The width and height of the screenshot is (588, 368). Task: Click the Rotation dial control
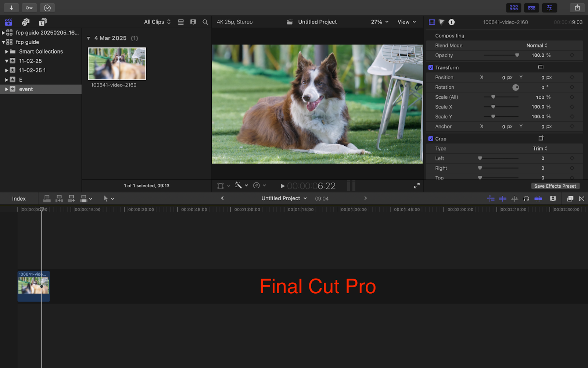point(516,87)
